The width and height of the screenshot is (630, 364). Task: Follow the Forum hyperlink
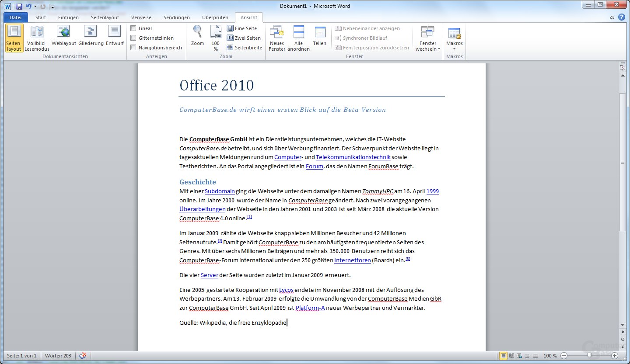point(315,166)
